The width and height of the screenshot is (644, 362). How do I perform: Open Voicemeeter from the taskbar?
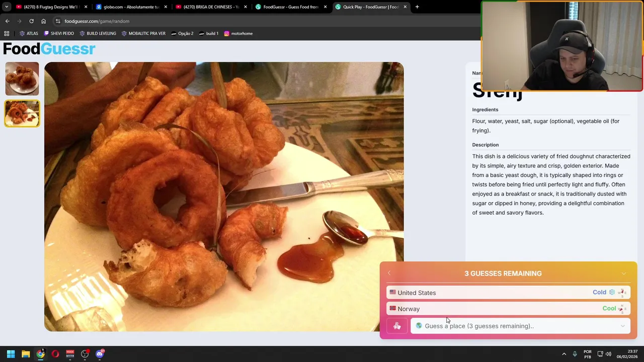70,354
